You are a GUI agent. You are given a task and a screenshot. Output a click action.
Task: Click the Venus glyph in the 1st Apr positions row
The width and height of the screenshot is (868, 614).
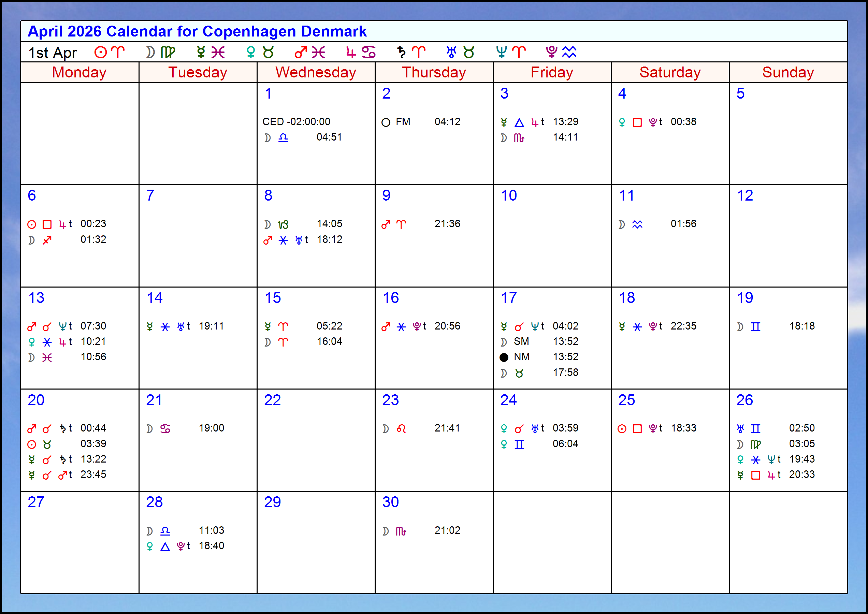point(250,52)
